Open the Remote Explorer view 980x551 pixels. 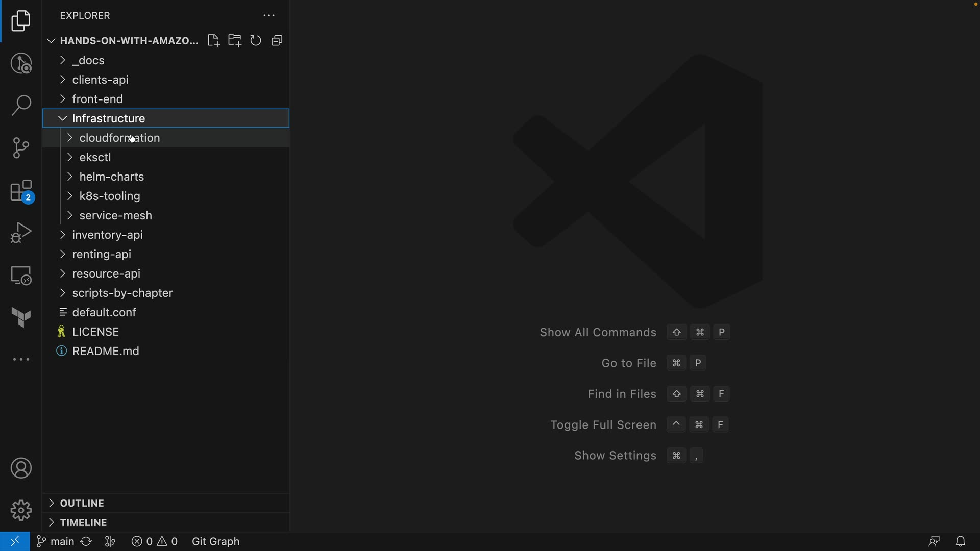tap(21, 275)
